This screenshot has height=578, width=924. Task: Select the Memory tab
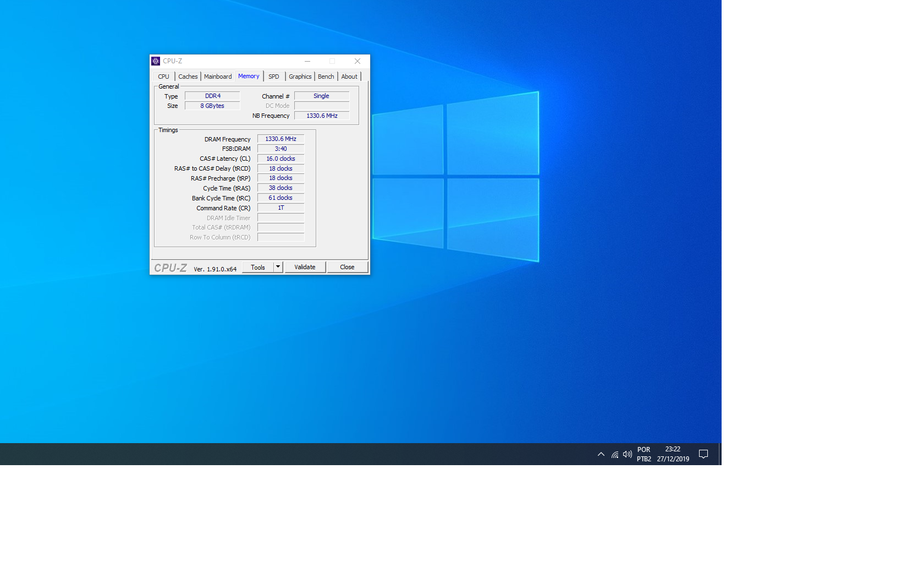coord(249,76)
